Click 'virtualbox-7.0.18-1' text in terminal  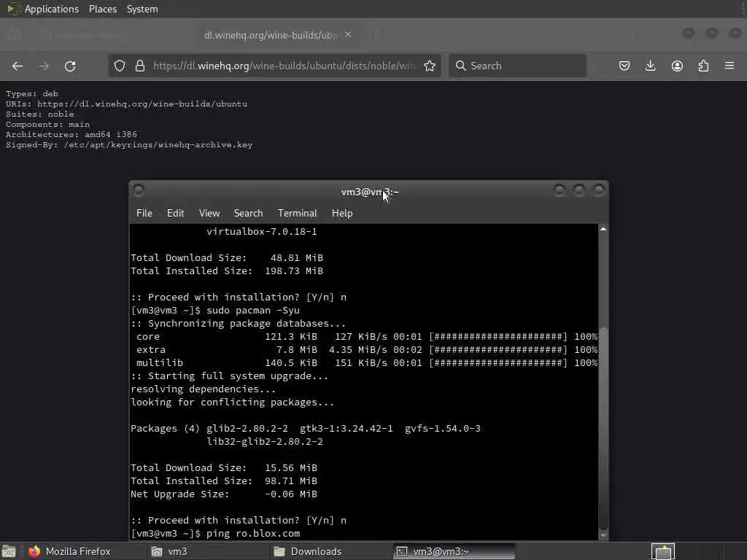[x=262, y=231]
